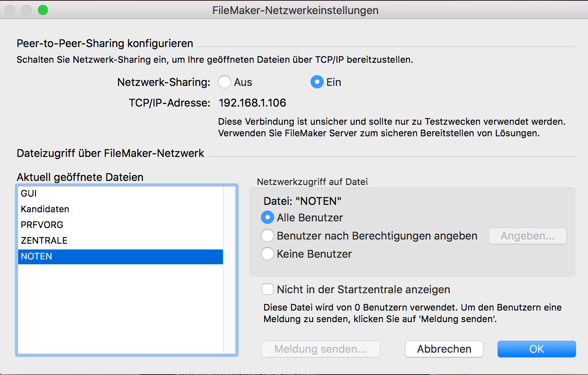Select Benutzer nach Berechtigungen angeben option
Viewport: 588px width, 375px height.
[268, 235]
